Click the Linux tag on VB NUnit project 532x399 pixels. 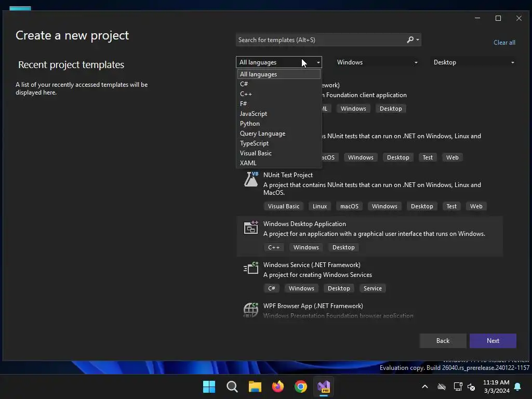pos(320,206)
